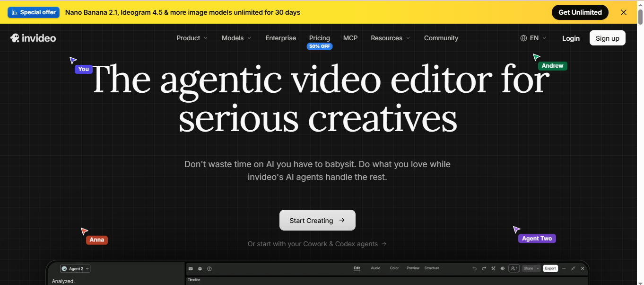Go to the Community page

pyautogui.click(x=441, y=38)
